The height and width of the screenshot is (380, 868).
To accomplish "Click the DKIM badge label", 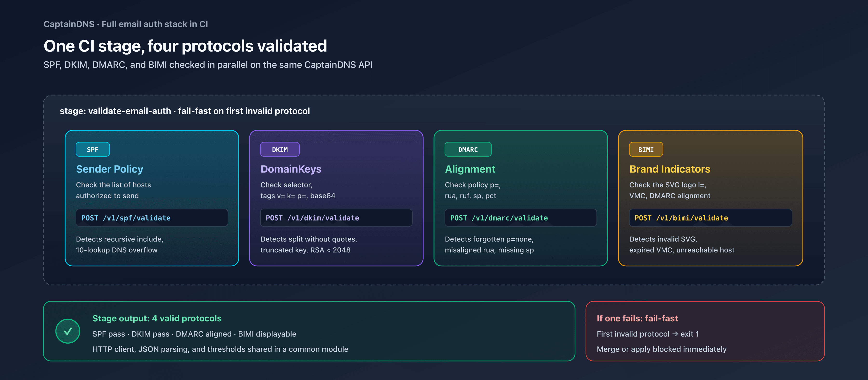I will [280, 149].
